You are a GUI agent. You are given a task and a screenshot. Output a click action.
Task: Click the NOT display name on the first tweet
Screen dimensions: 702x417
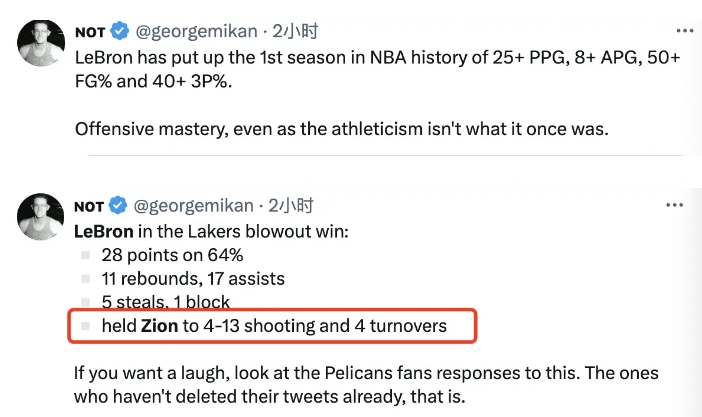click(x=89, y=33)
